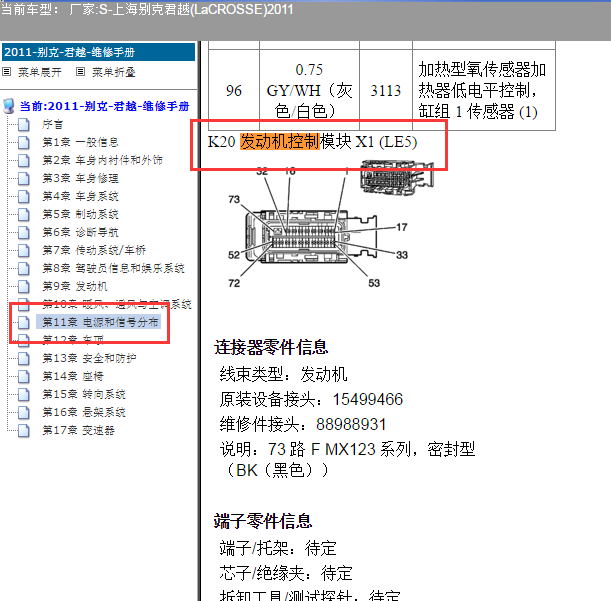Open 第15章 转向系统
Viewport: 611px width, 601px height.
(84, 394)
